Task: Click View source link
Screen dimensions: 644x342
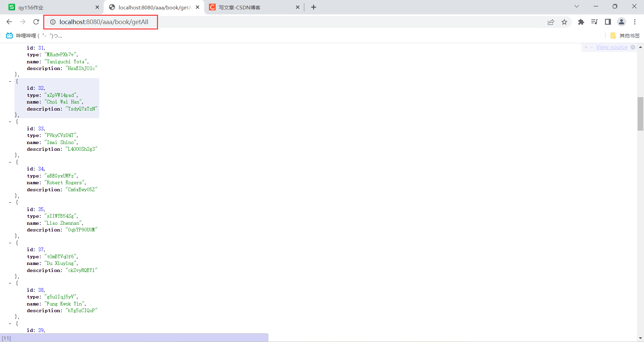Action: [611, 47]
